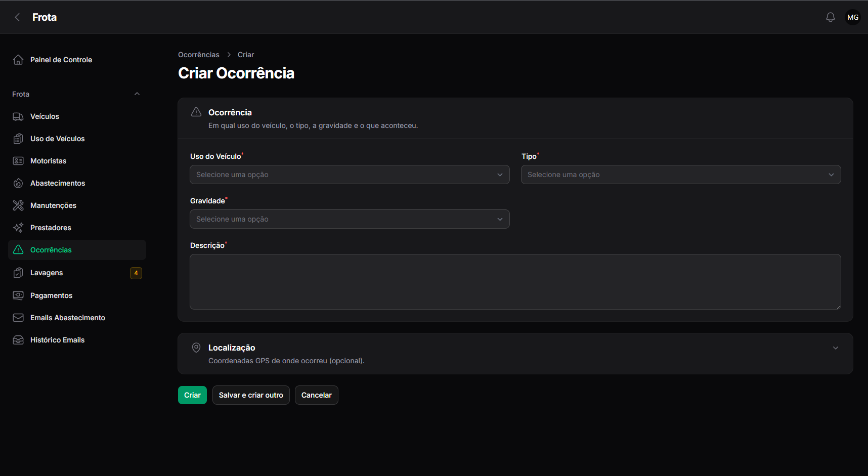Click the Ocorrências breadcrumb link

(x=199, y=55)
